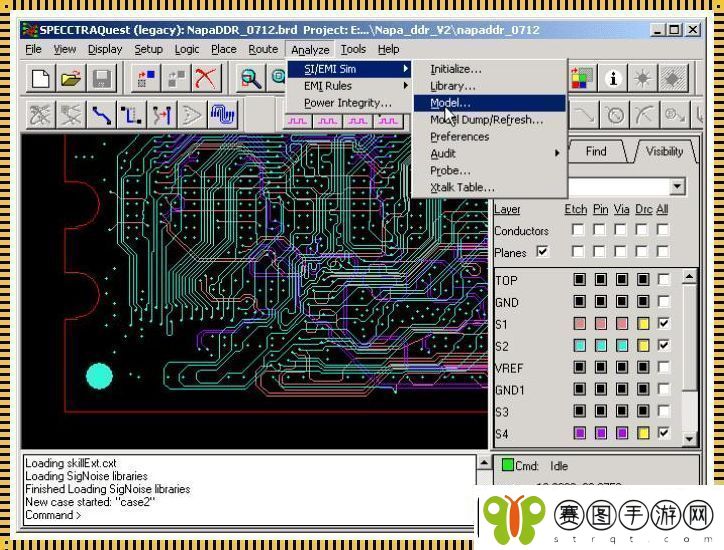Select the red and blue vertex edit icon
The height and width of the screenshot is (550, 724).
pos(162,115)
